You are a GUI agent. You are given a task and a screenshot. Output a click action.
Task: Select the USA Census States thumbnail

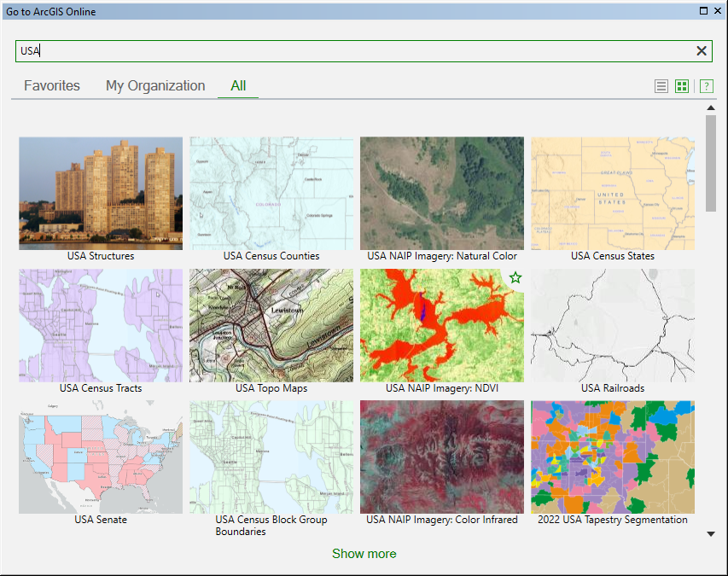pyautogui.click(x=613, y=194)
